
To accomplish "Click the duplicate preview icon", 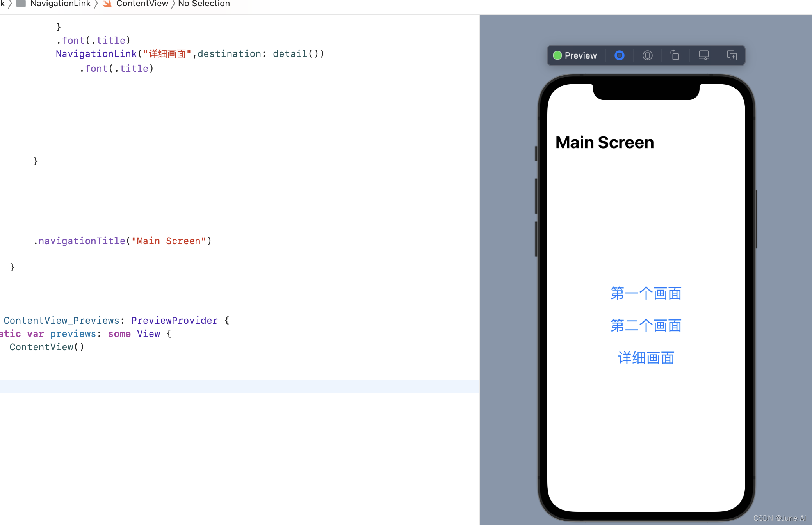I will (732, 55).
